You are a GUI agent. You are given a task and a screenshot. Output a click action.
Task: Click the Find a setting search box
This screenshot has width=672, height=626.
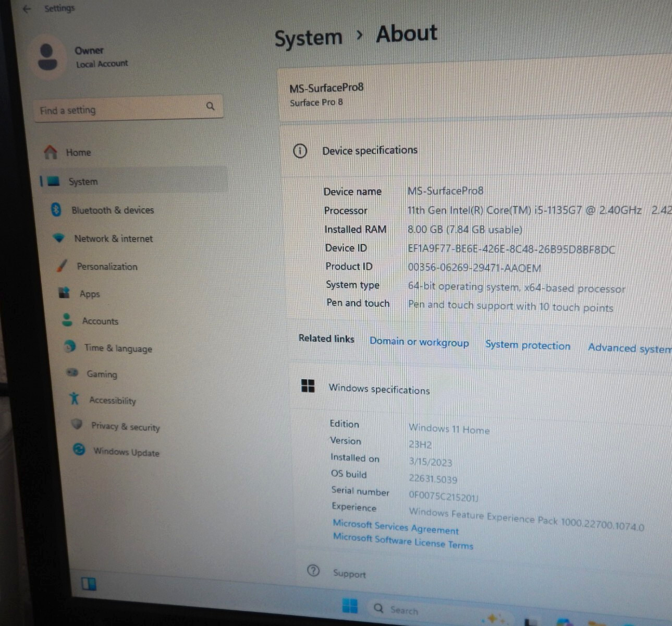(x=128, y=109)
